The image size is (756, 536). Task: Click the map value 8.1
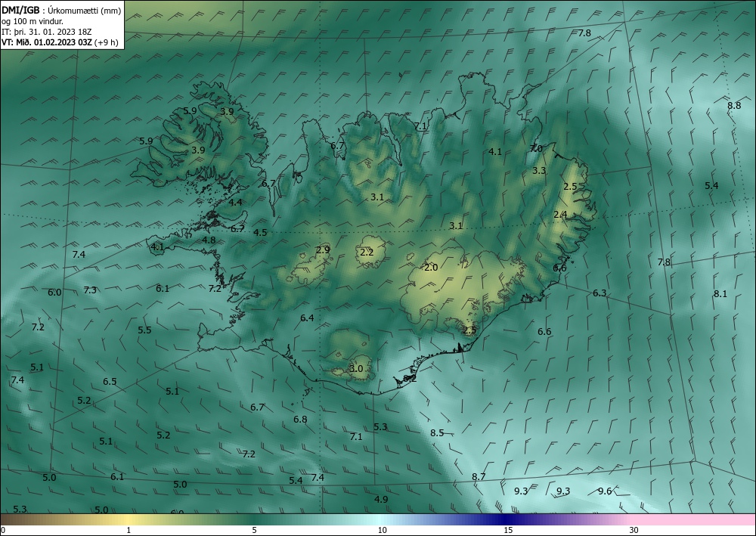(720, 294)
